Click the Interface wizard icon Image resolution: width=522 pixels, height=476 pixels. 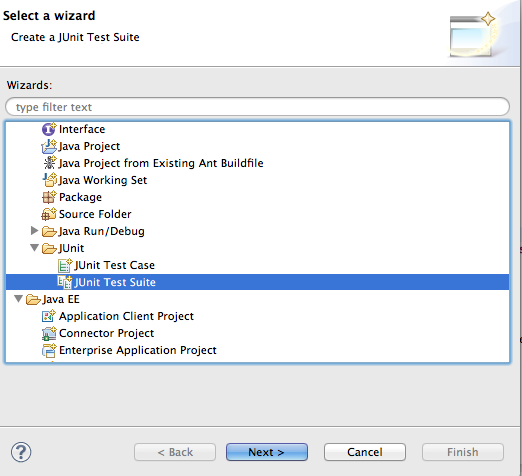[49, 129]
